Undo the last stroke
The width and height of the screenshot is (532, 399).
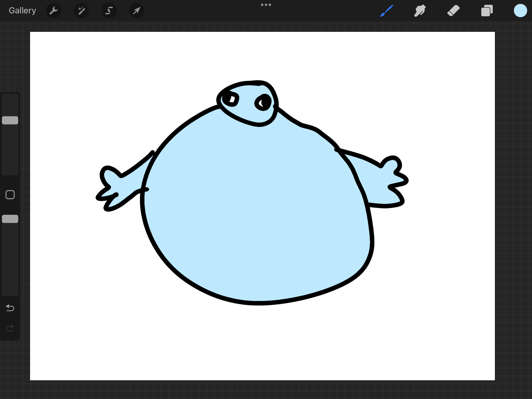tap(10, 308)
